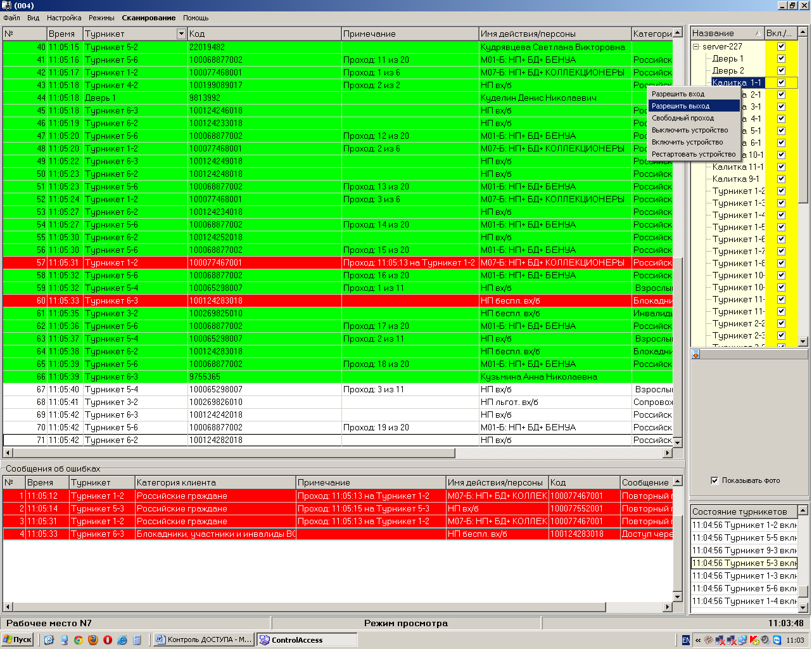Select error row 2 Турникет 5-3
Image resolution: width=812 pixels, height=649 pixels.
(x=338, y=508)
